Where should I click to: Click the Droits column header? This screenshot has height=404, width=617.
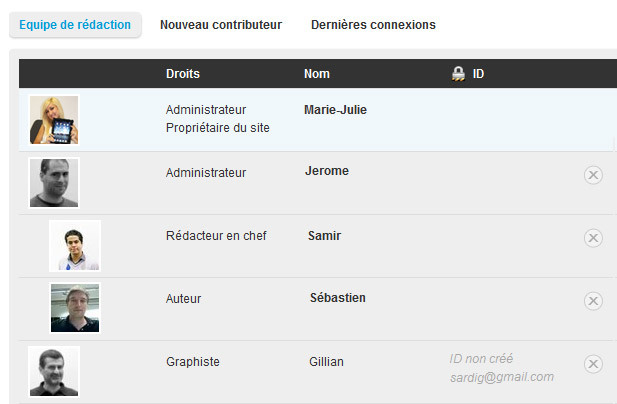click(x=182, y=74)
